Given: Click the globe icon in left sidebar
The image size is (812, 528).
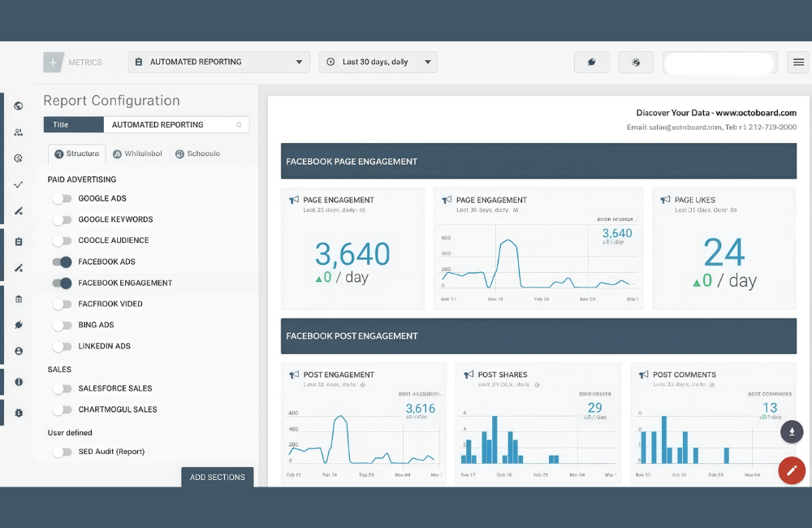Looking at the screenshot, I should click(18, 106).
